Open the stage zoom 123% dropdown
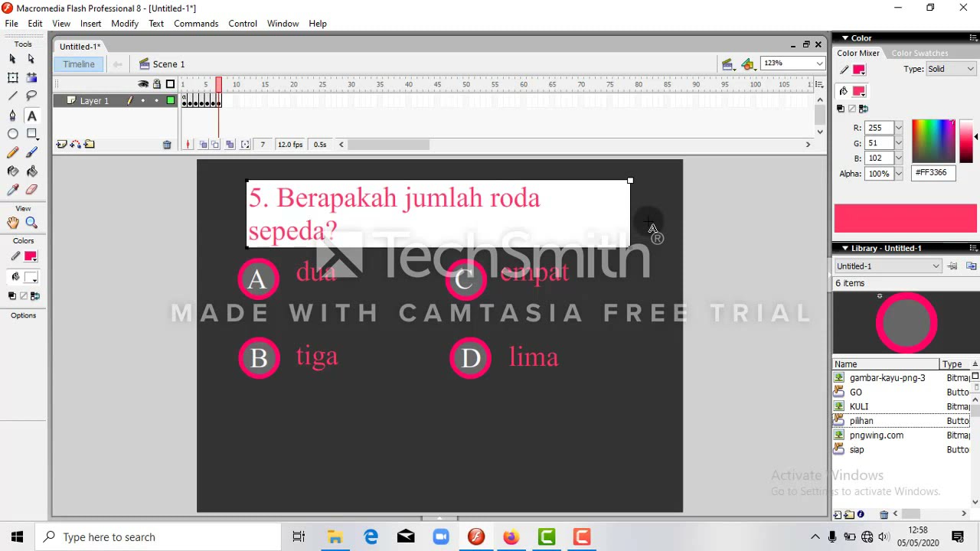980x551 pixels. (x=819, y=64)
